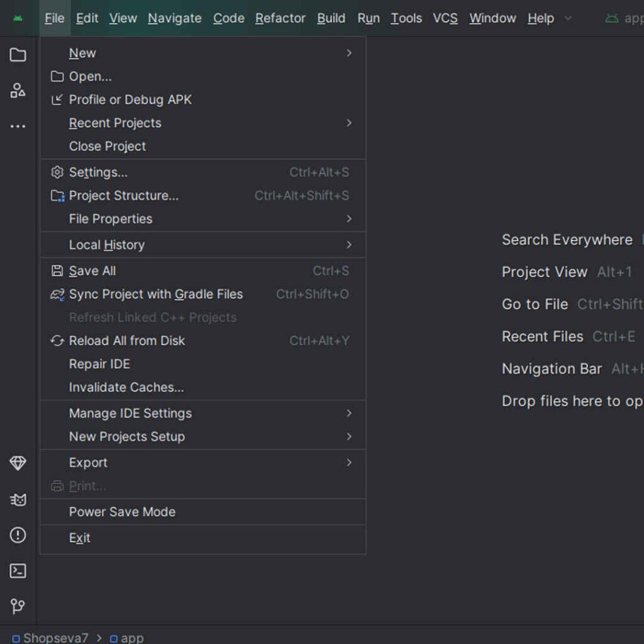Open the Git version control icon

[18, 606]
